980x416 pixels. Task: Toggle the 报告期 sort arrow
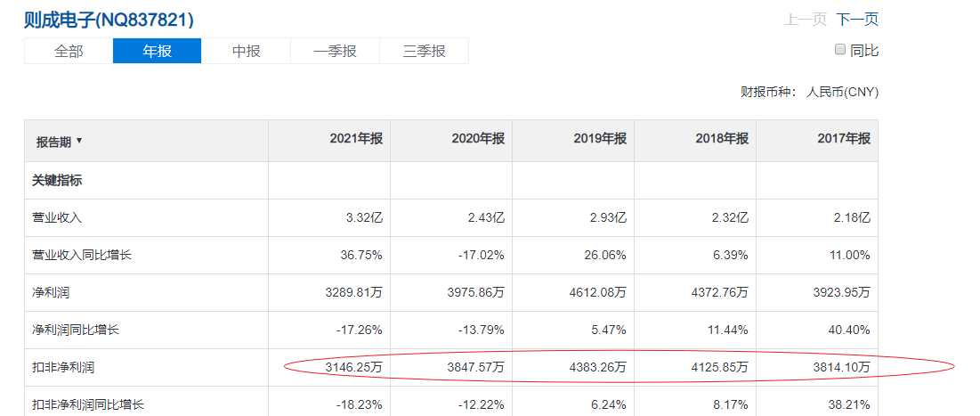pos(78,142)
